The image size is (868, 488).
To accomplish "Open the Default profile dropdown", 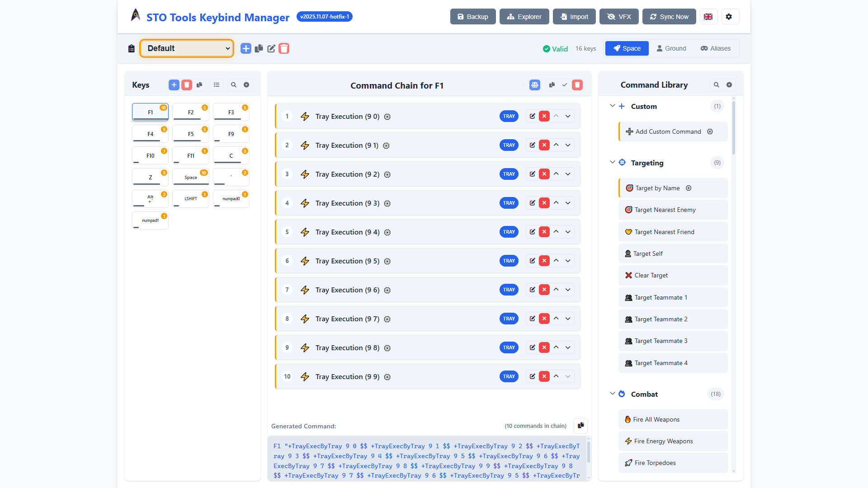I will click(187, 48).
